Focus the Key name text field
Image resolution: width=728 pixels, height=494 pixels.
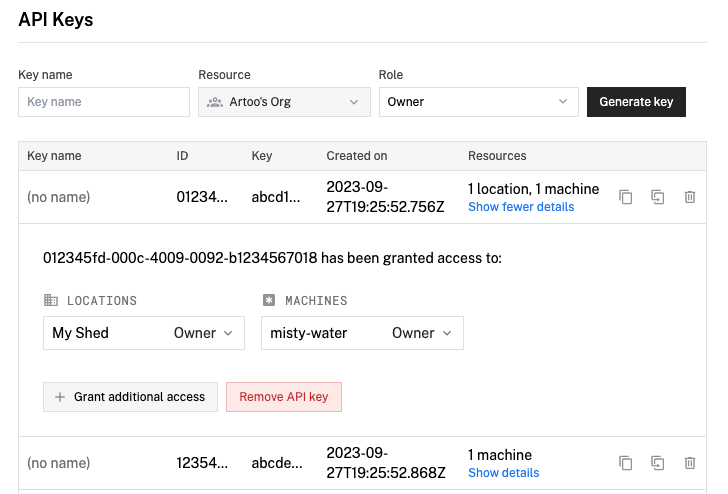pos(104,102)
